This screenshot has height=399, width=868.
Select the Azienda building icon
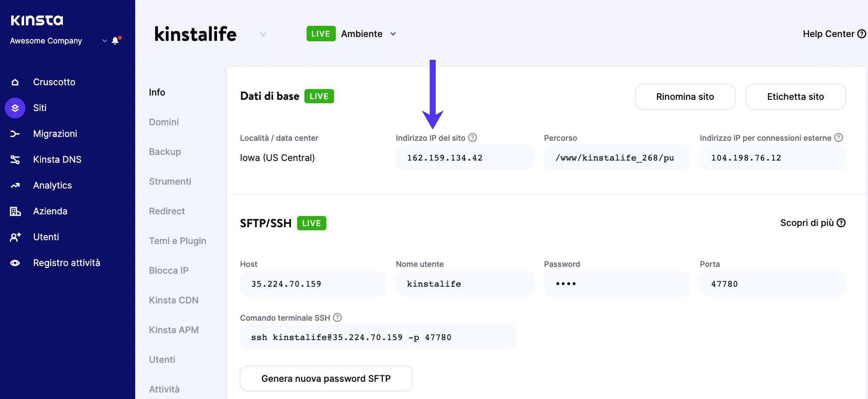tap(15, 211)
